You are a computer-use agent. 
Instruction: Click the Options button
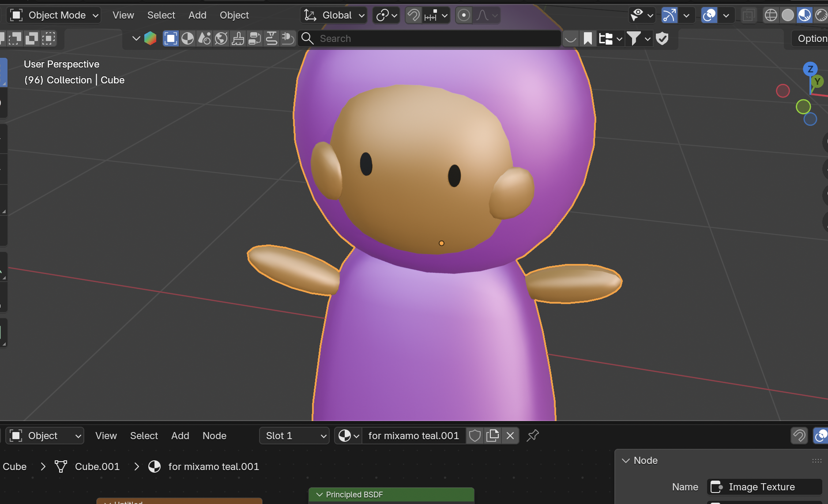[814, 38]
